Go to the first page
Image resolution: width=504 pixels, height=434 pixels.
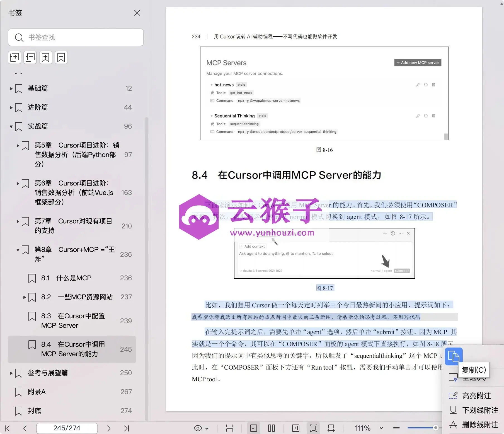click(x=8, y=428)
